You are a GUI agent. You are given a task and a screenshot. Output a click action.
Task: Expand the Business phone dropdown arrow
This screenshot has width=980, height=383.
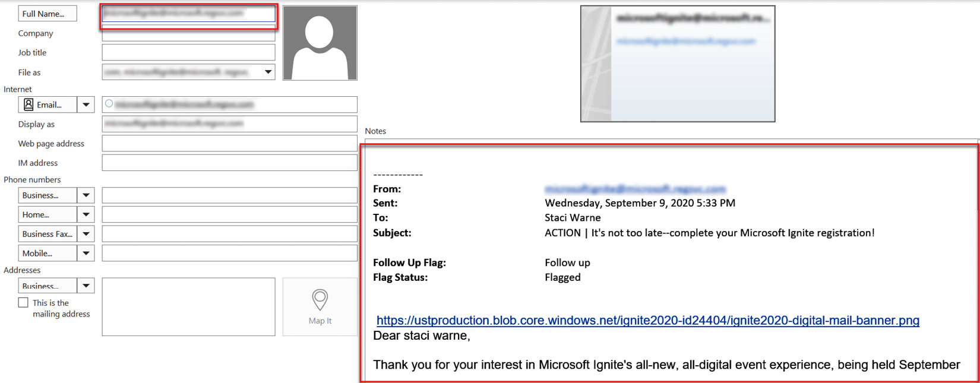86,195
